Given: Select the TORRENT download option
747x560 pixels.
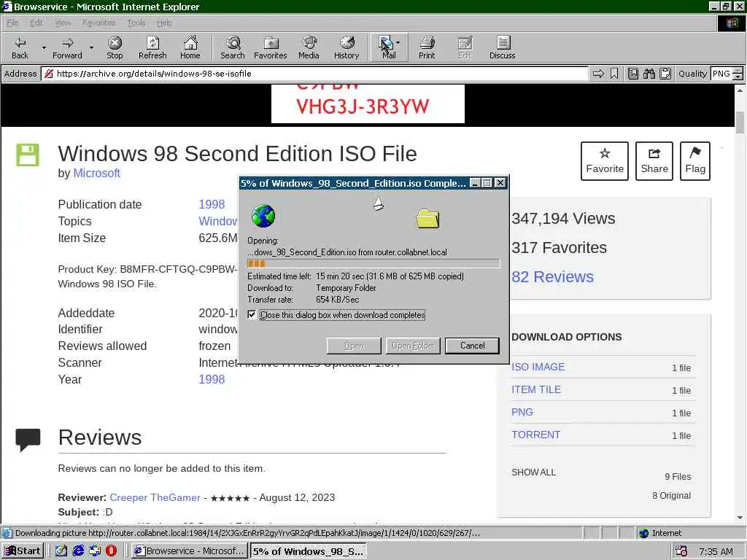Looking at the screenshot, I should pos(535,435).
